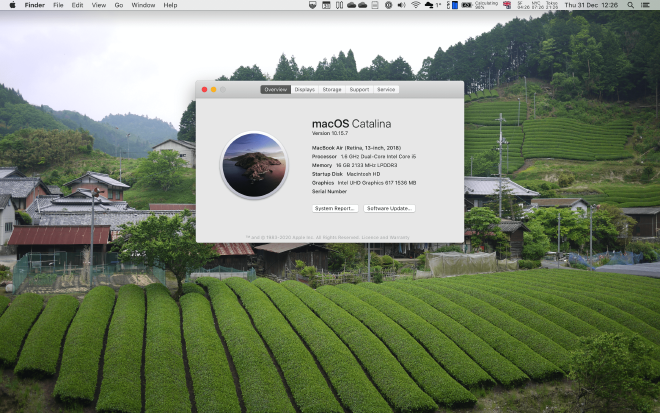Click the Graphics Intel UHD Graphics 617 line
The height and width of the screenshot is (413, 660).
pyautogui.click(x=364, y=183)
